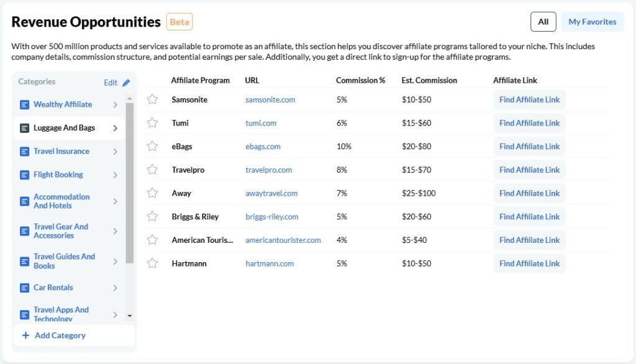Expand the Wealthy Affiliate chevron
This screenshot has height=364, width=636.
(115, 105)
